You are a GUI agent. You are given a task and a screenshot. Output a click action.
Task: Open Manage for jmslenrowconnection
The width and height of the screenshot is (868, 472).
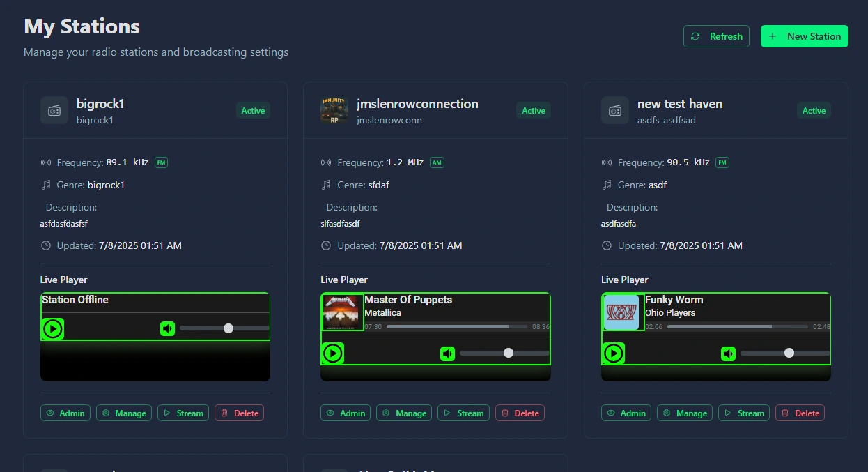click(404, 413)
